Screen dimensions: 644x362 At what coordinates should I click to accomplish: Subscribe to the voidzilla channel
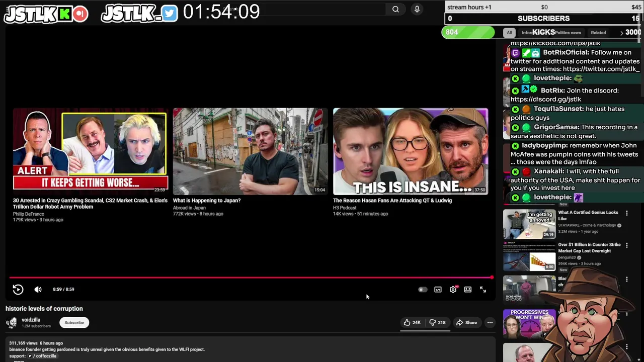[x=74, y=323]
